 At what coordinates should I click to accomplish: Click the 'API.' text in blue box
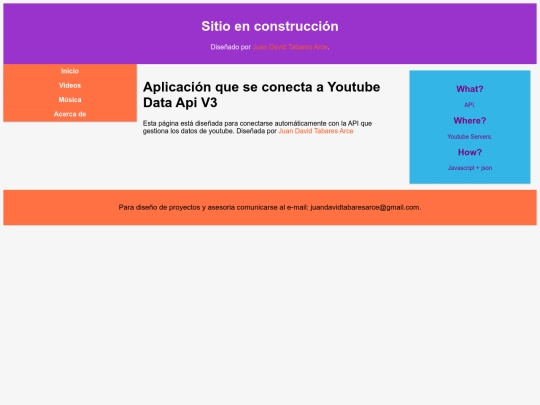click(x=470, y=105)
